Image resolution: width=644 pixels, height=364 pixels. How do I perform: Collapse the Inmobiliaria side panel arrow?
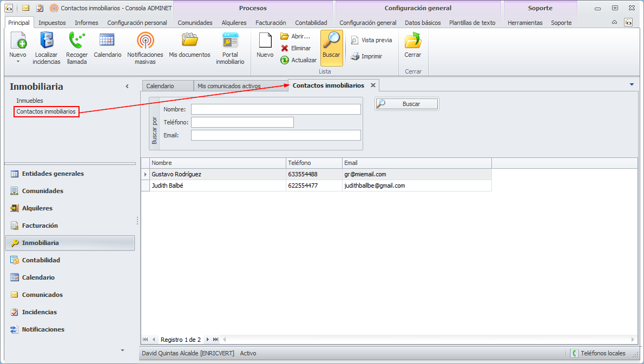tap(127, 86)
